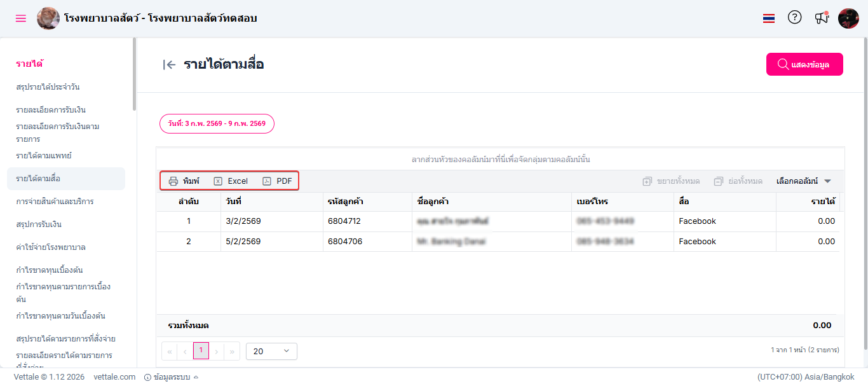This screenshot has width=868, height=386.
Task: Open the vettale.com footer link
Action: [114, 377]
